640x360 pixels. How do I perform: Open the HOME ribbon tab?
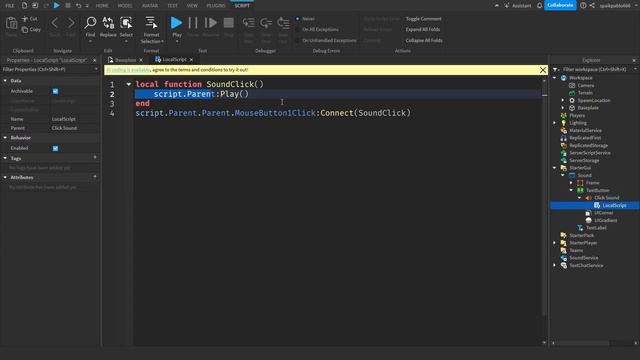102,6
